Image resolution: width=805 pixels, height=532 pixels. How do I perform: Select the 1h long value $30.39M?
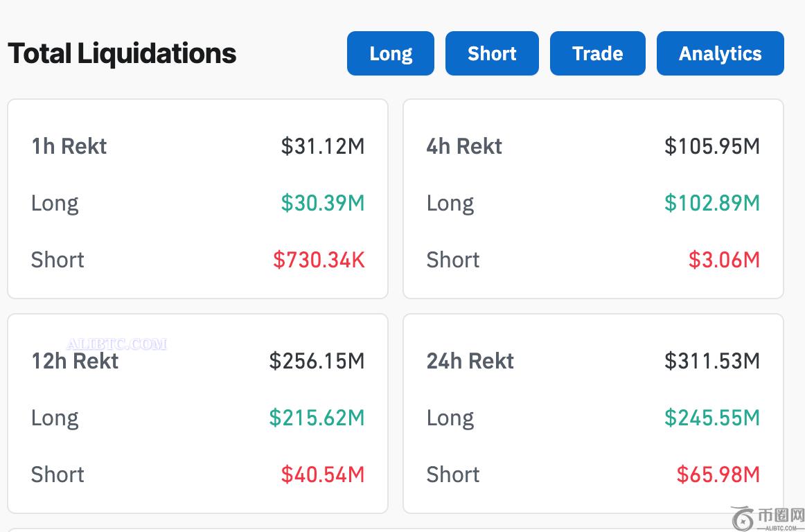(323, 203)
